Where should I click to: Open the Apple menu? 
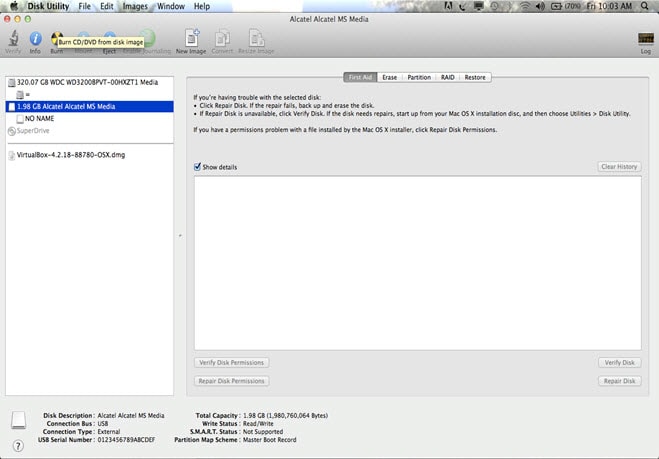point(14,6)
